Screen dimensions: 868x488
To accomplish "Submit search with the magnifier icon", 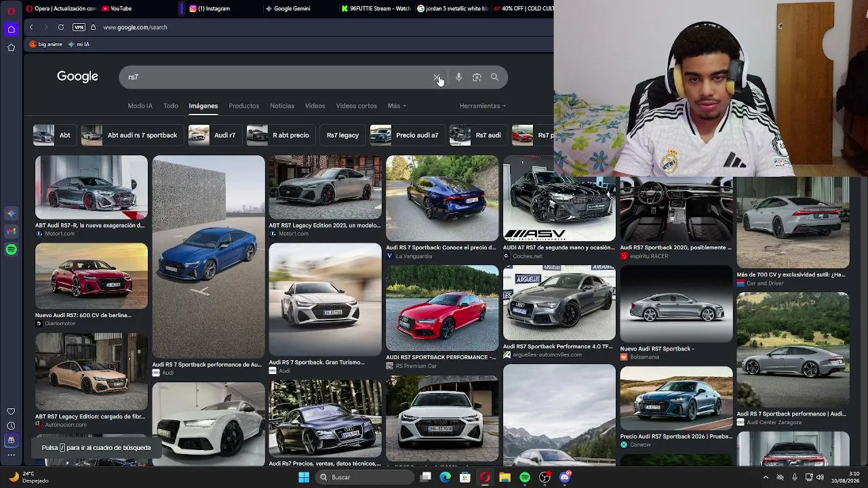I will [494, 77].
